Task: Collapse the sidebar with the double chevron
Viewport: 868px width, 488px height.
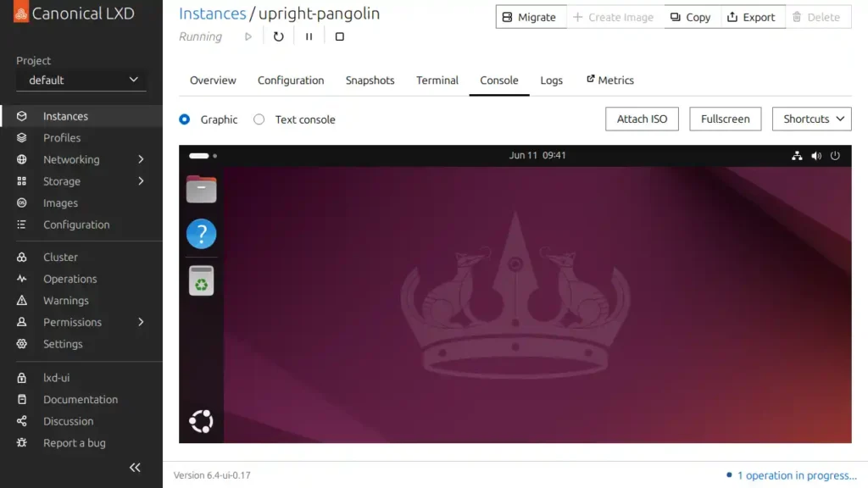Action: (134, 467)
